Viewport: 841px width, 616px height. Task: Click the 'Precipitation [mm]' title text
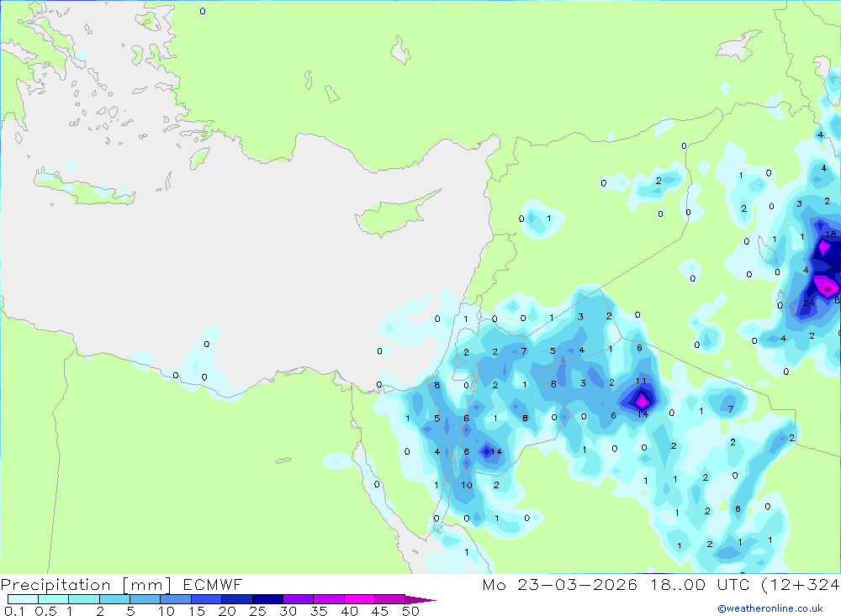pos(86,585)
